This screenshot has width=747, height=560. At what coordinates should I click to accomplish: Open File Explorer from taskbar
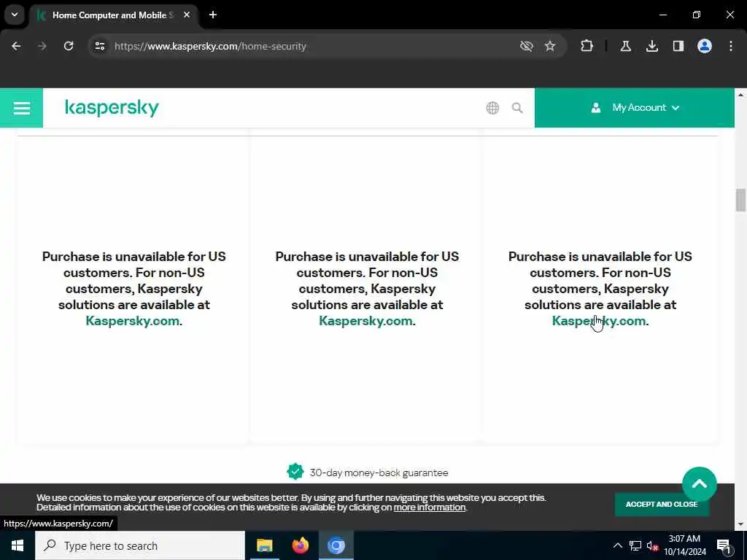click(x=264, y=545)
